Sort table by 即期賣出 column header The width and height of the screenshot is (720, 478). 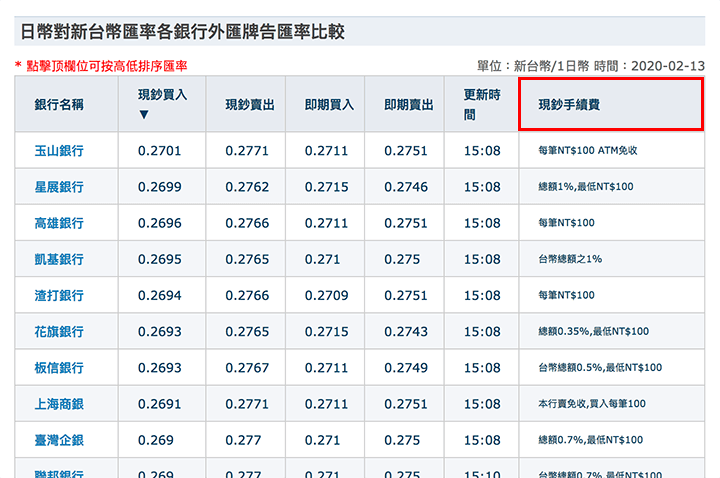click(x=409, y=105)
